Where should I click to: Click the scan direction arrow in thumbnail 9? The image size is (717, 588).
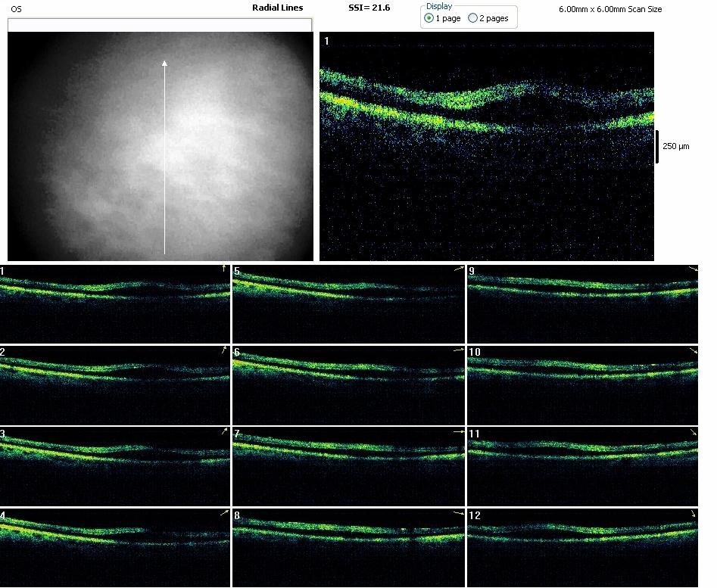[692, 269]
